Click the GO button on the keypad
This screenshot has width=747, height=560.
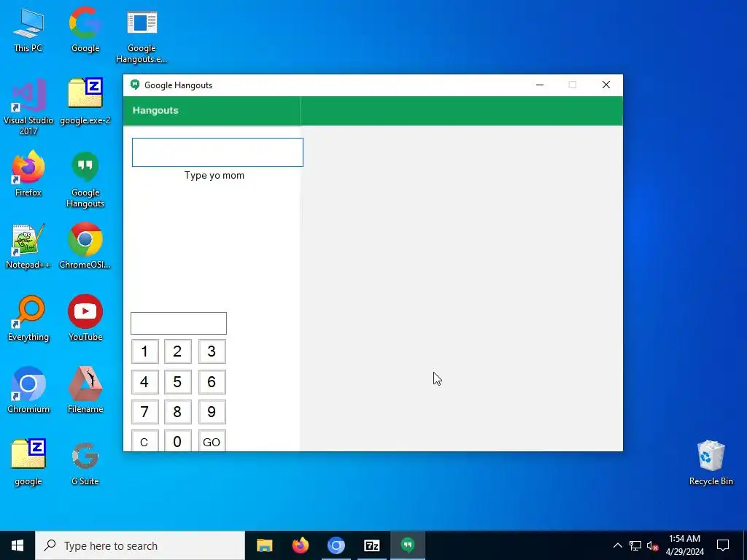click(x=212, y=441)
